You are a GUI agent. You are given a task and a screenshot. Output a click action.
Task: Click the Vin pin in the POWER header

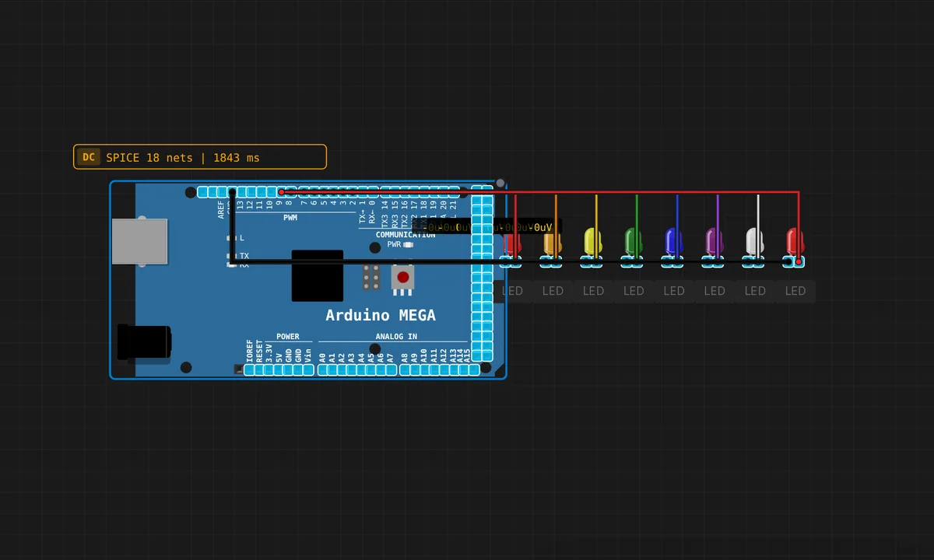coord(308,370)
